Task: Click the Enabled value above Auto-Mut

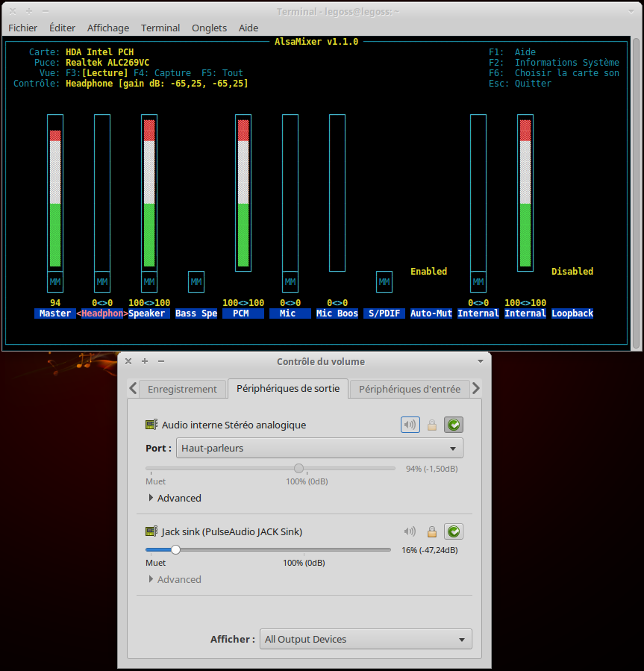Action: pos(429,271)
